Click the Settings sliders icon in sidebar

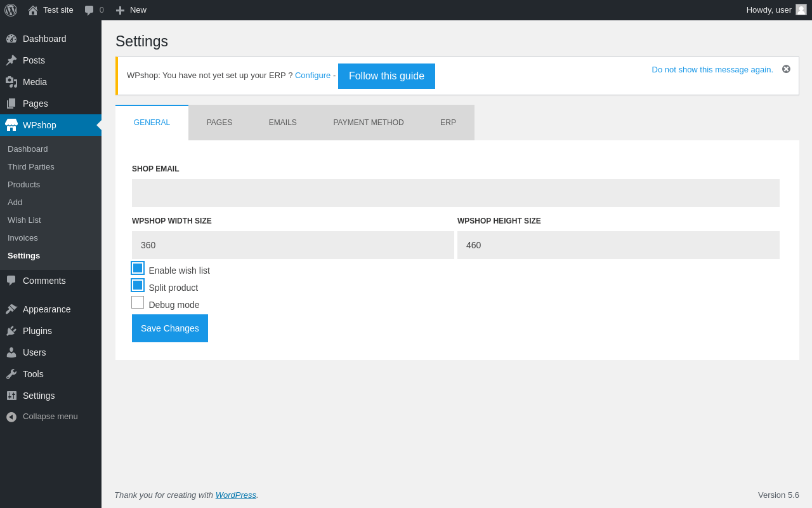(x=11, y=396)
